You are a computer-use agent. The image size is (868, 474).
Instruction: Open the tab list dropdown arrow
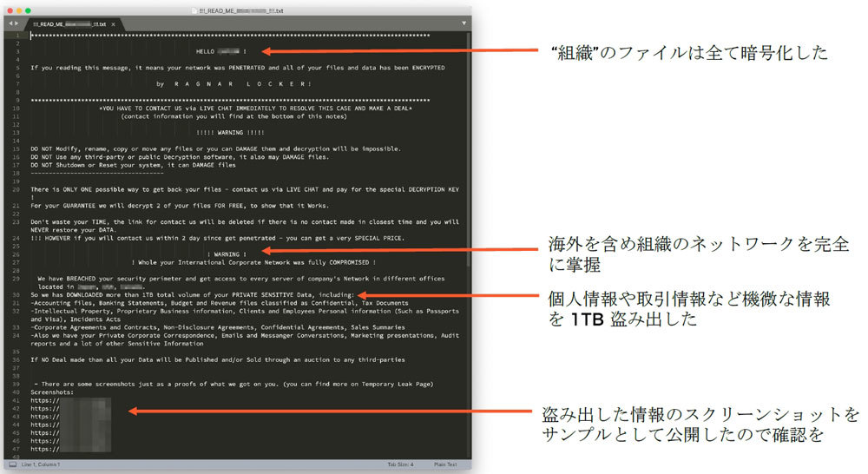(464, 23)
